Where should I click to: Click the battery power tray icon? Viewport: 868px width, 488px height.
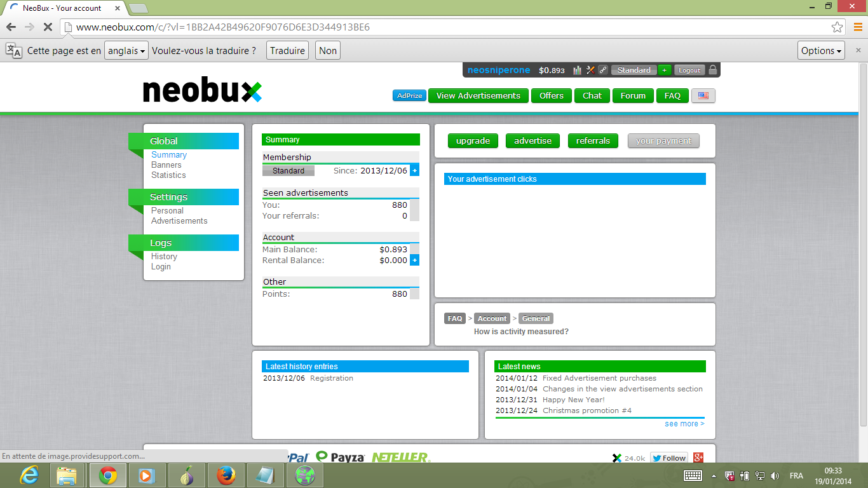[x=745, y=475]
